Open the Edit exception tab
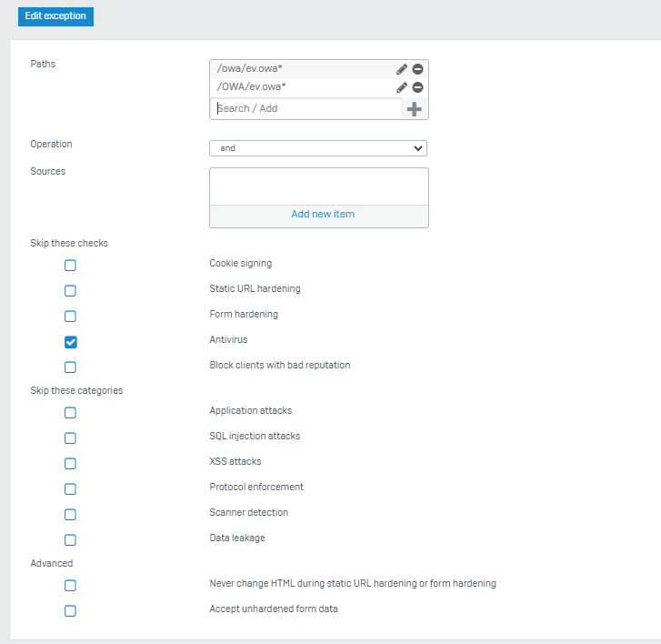661x644 pixels. pyautogui.click(x=55, y=16)
